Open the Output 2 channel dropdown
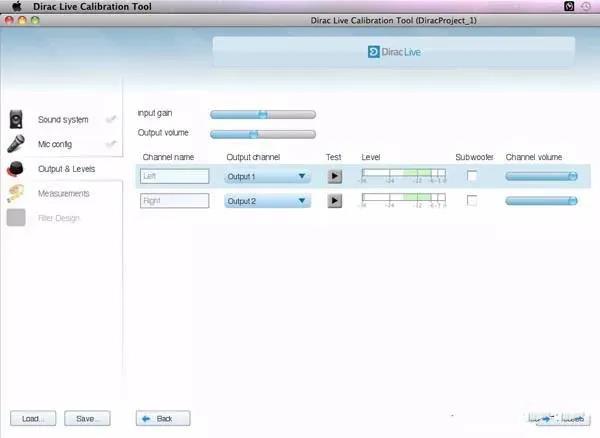The width and height of the screenshot is (600, 438). (x=267, y=201)
